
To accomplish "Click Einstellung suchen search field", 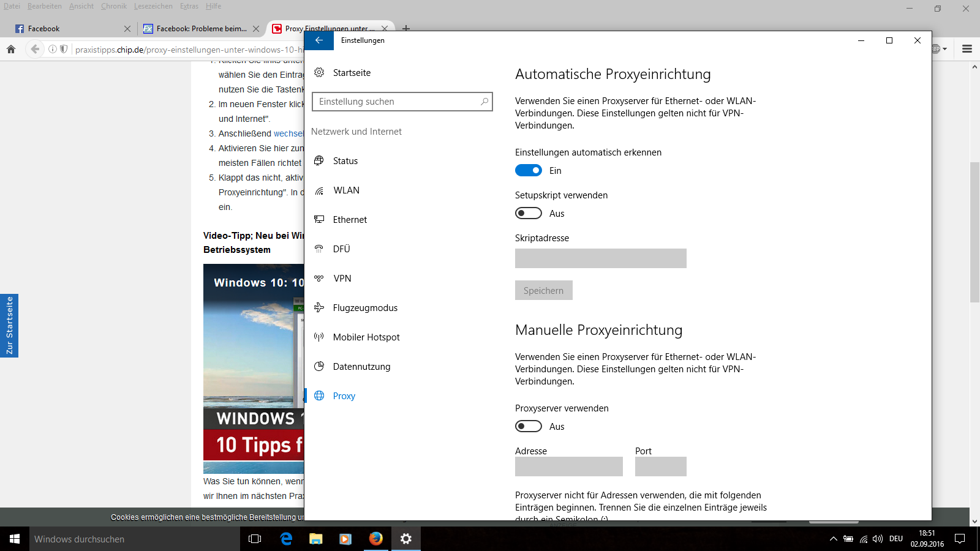I will (x=402, y=102).
